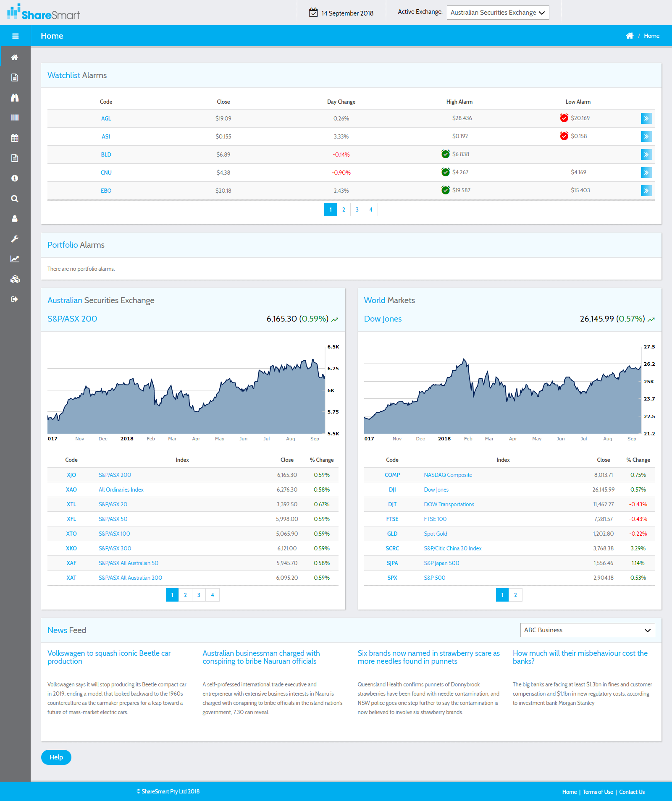
Task: Open the XTL index code link
Action: (x=71, y=504)
